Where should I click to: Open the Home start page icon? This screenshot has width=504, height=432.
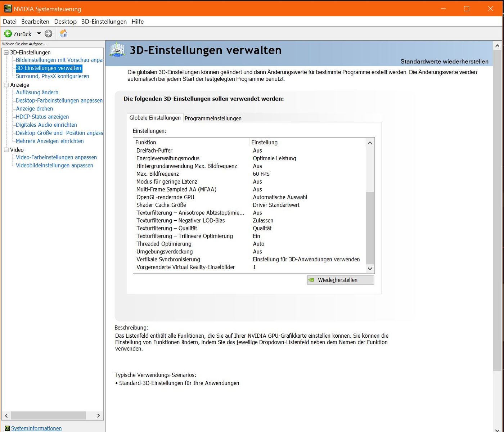click(x=64, y=33)
